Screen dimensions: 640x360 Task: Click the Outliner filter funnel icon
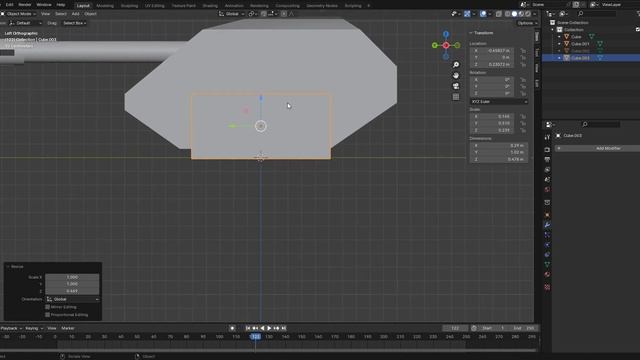pyautogui.click(x=638, y=14)
